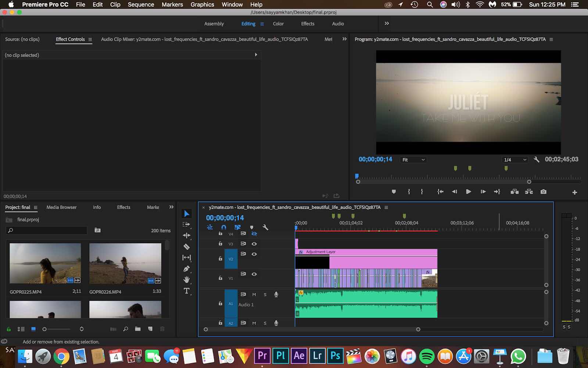Open the Sequence menu
The width and height of the screenshot is (588, 368).
pos(141,4)
